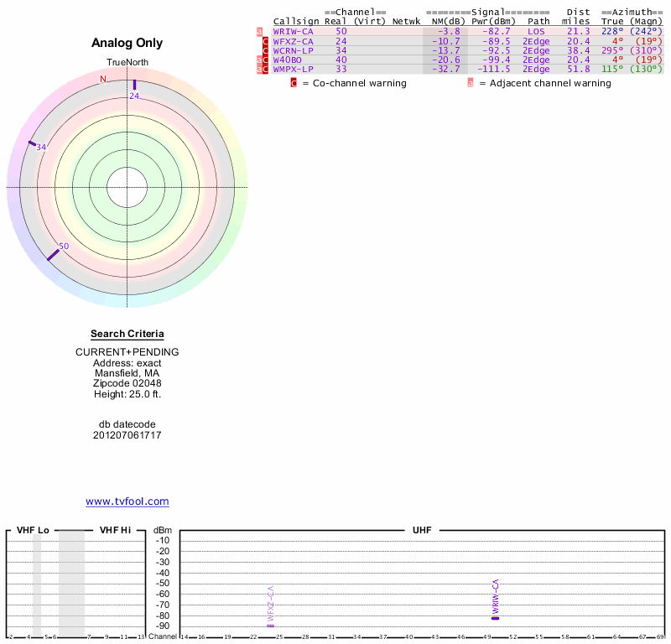Viewport: 671px width, 644px height.
Task: Click the red N magnetic north marker
Action: [103, 80]
